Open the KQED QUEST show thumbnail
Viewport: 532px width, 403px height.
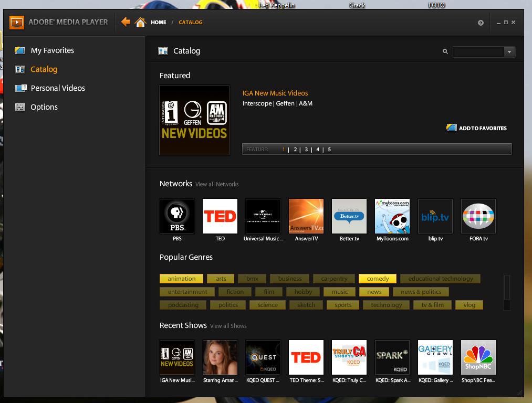[x=263, y=357]
